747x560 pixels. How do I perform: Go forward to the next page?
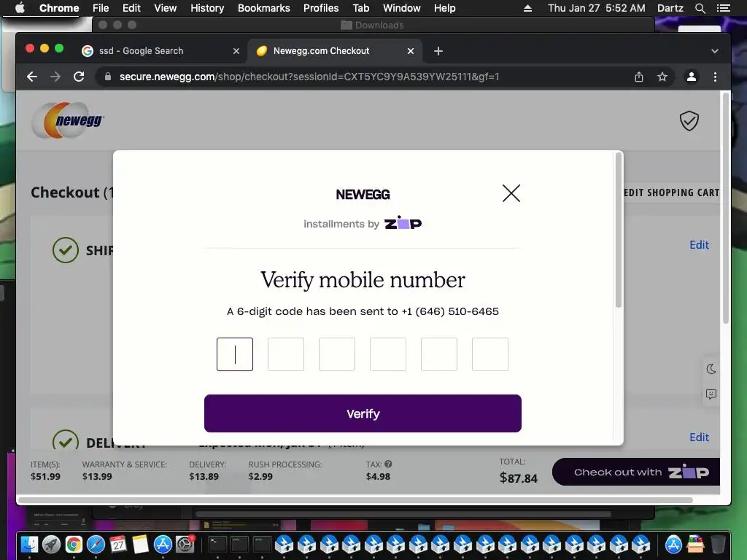coord(55,77)
